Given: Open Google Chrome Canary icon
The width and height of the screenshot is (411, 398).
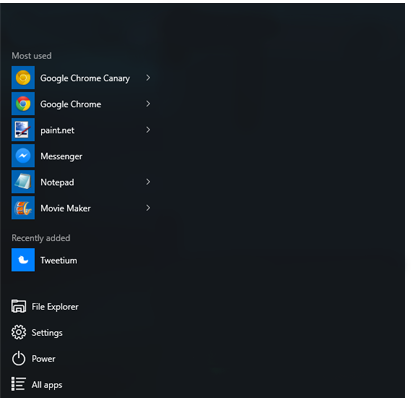Looking at the screenshot, I should pyautogui.click(x=23, y=78).
